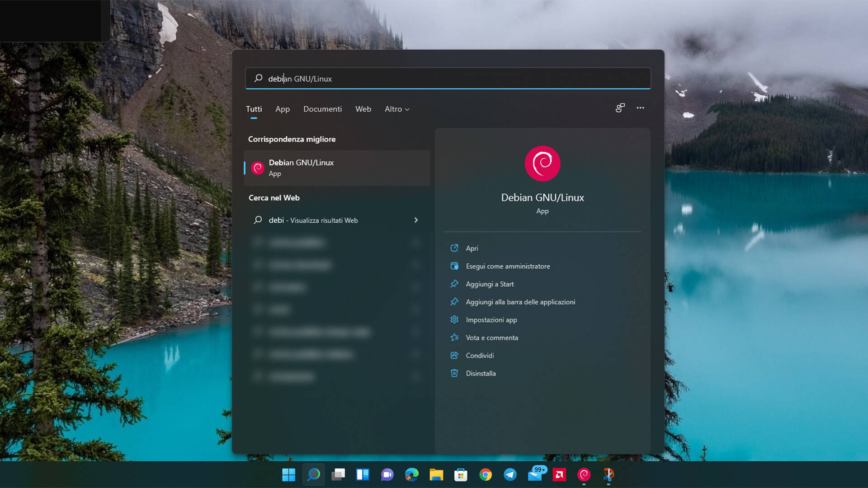Open the Uninstall (Disinstalla) trash icon
Image resolution: width=868 pixels, height=488 pixels.
click(481, 373)
